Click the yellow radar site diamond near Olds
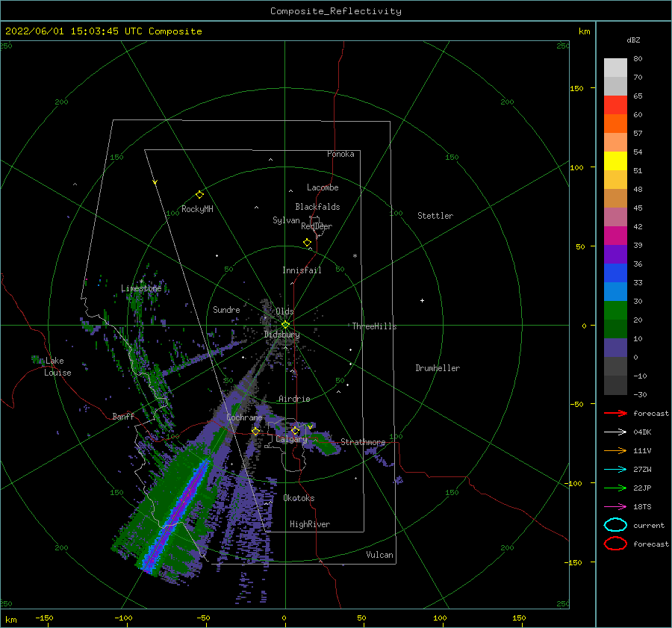Viewport: 672px width, 628px height. [285, 325]
